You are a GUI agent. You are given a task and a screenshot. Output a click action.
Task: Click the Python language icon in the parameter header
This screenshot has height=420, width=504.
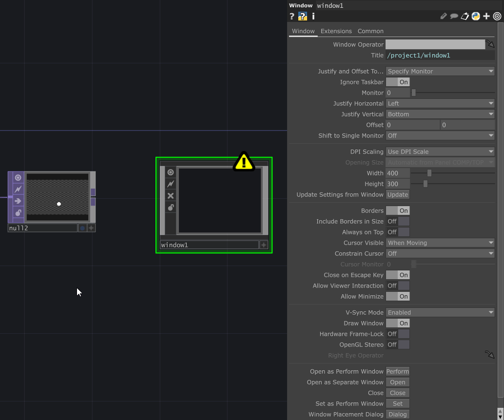pos(475,16)
